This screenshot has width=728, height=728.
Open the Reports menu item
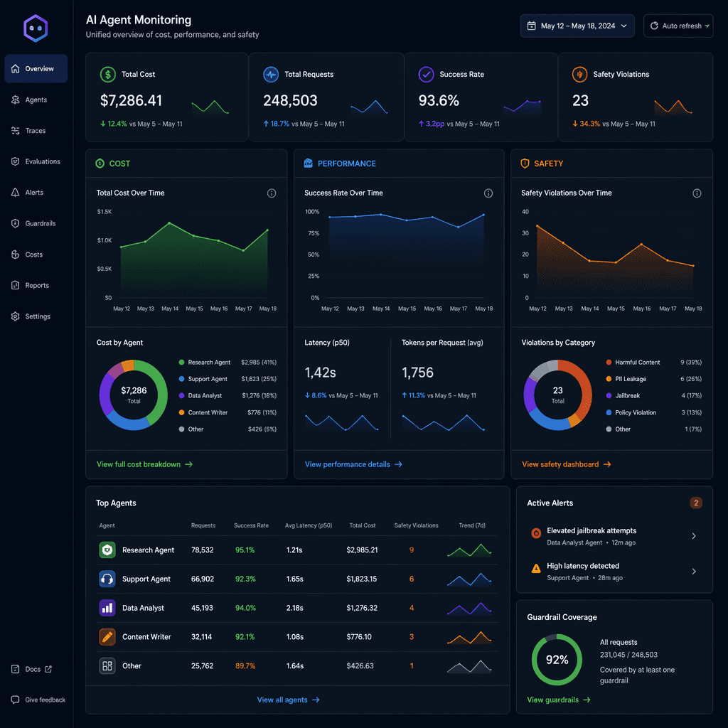(36, 285)
